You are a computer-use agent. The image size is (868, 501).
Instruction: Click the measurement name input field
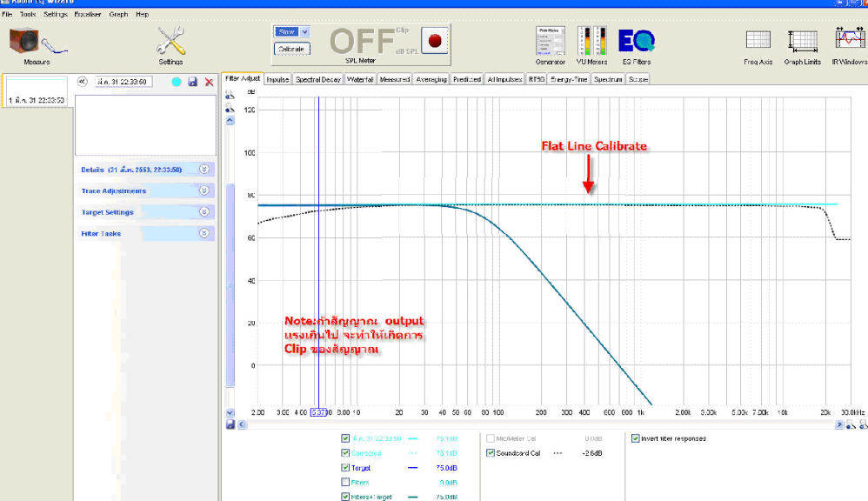point(123,82)
